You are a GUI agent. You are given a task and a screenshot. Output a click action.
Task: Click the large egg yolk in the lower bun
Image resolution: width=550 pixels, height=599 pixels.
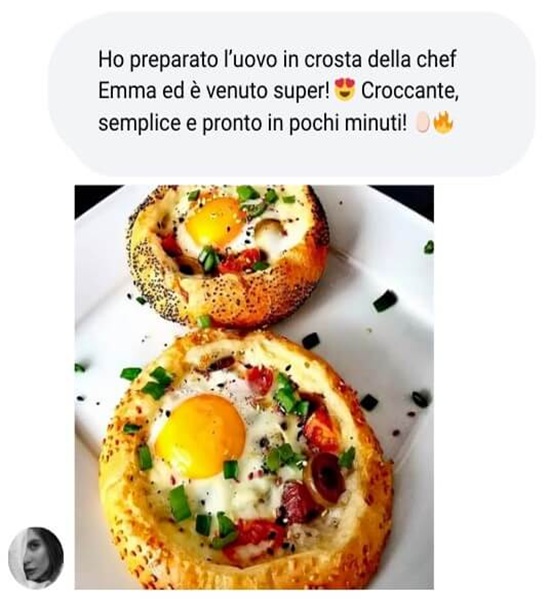tap(200, 431)
